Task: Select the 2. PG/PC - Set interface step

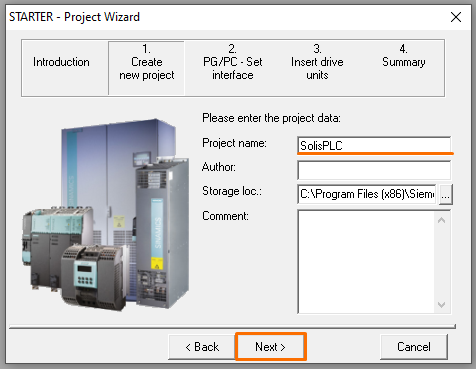Action: pyautogui.click(x=233, y=62)
